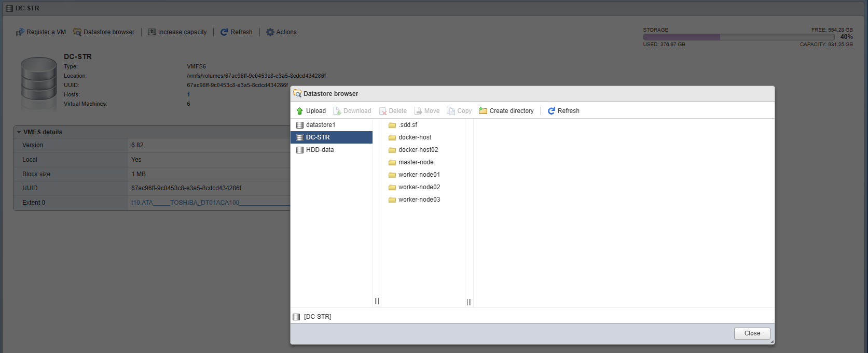Click the Create directory folder icon

[x=483, y=111]
